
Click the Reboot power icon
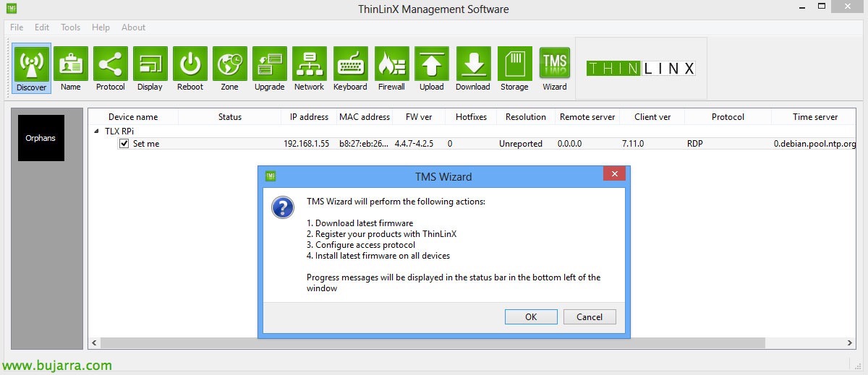tap(190, 69)
